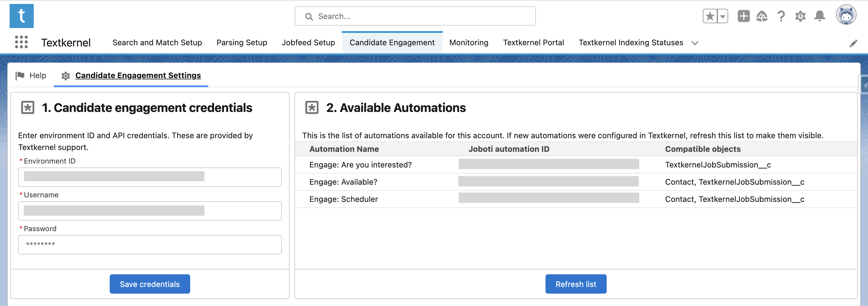Focus the global Search field
This screenshot has height=306, width=868.
[x=415, y=16]
